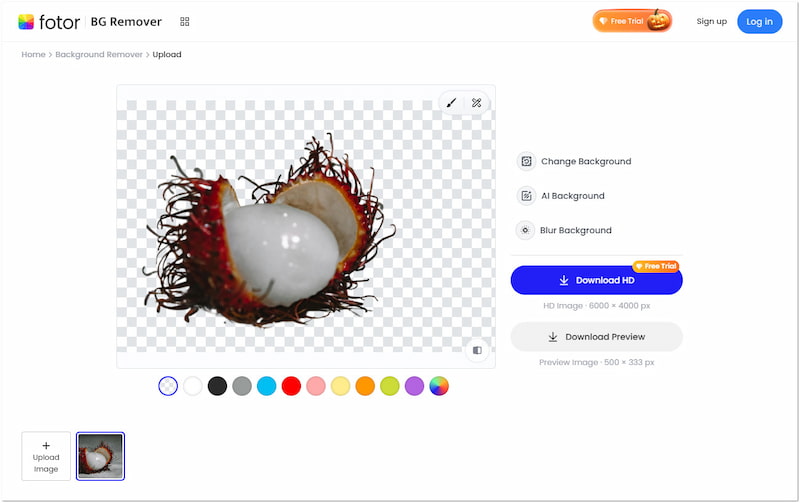
Task: Select the magic eraser tool icon
Action: (477, 103)
